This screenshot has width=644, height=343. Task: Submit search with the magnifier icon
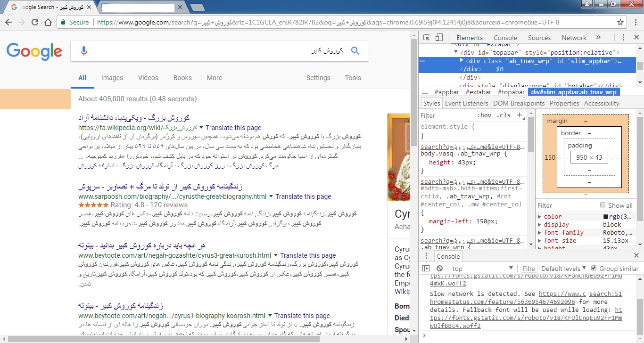tap(355, 51)
